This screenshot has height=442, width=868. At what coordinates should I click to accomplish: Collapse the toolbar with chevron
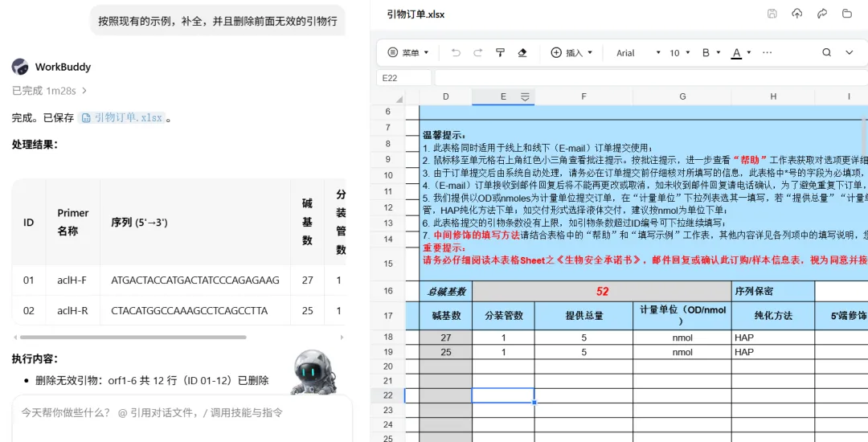850,52
